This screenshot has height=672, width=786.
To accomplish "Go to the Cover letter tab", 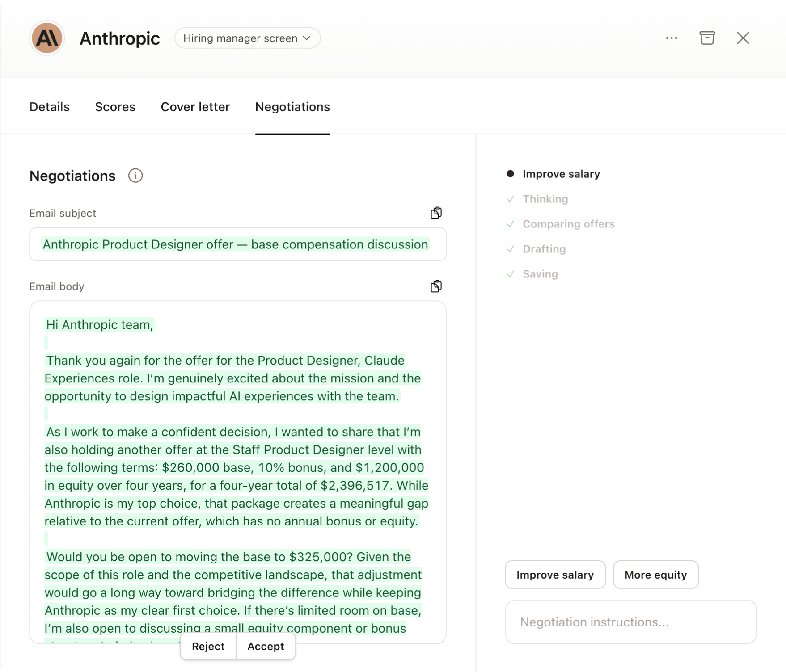I will [x=195, y=107].
